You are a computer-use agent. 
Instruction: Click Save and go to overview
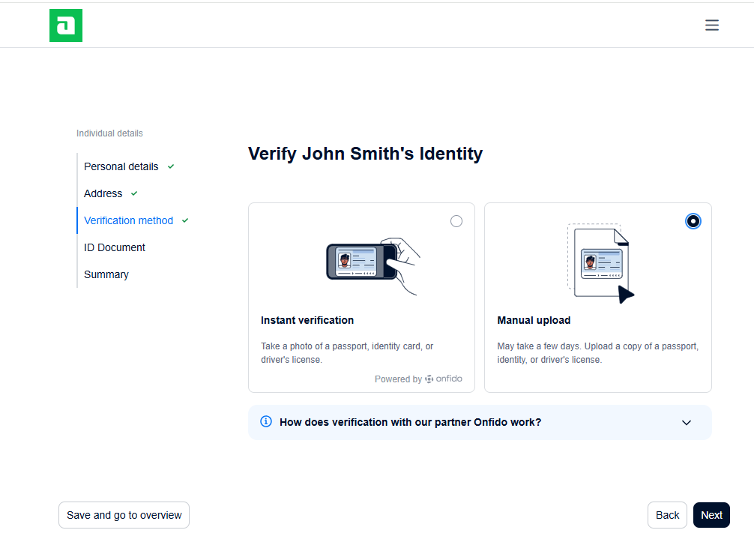(x=124, y=515)
